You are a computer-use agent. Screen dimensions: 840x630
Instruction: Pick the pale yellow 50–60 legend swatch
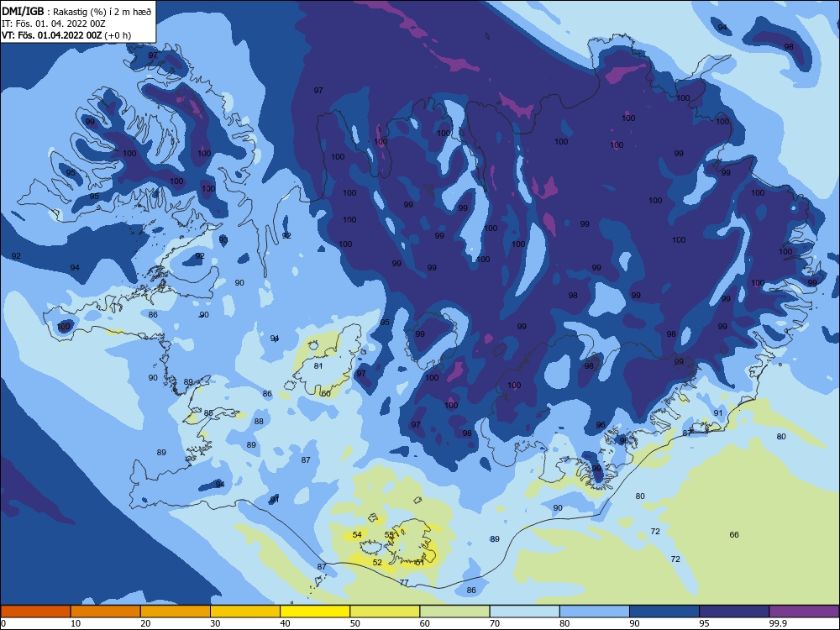pos(385,612)
